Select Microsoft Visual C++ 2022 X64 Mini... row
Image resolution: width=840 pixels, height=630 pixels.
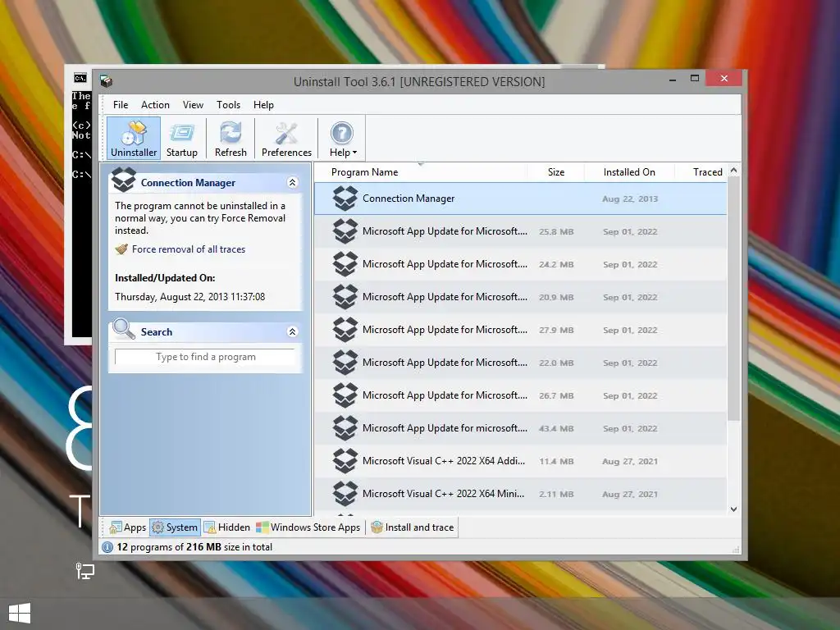[x=520, y=494]
